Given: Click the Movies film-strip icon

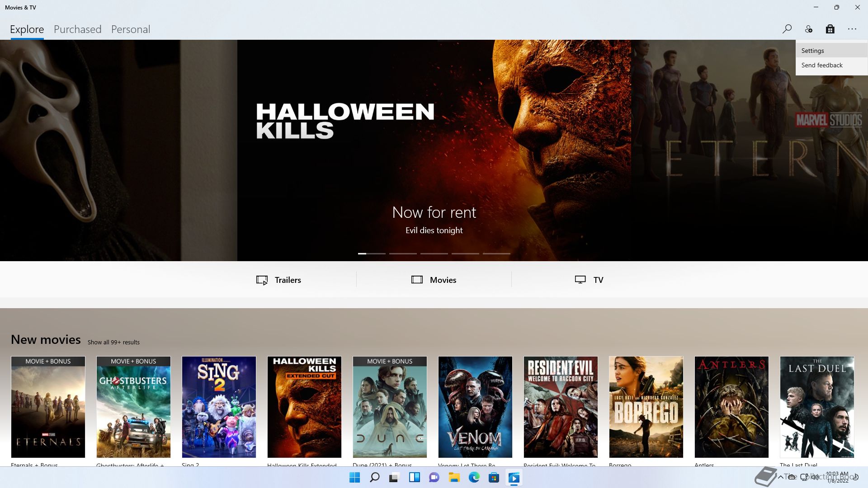Looking at the screenshot, I should (417, 280).
